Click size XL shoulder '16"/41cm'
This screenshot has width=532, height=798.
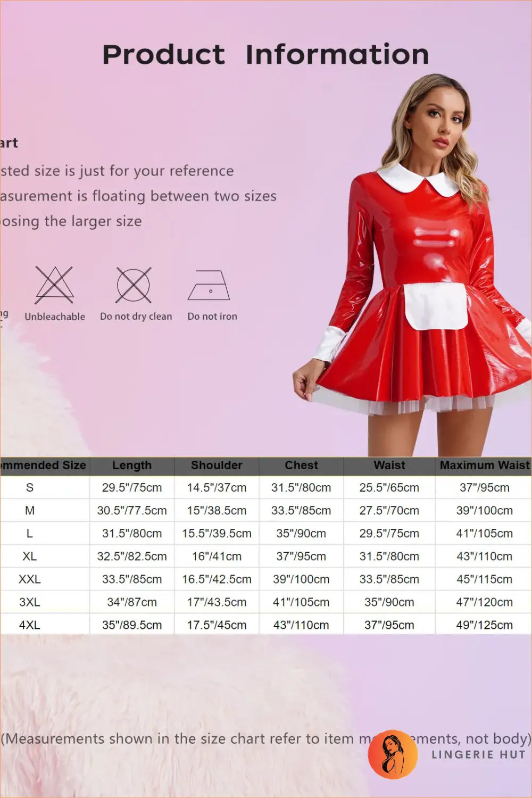point(217,556)
